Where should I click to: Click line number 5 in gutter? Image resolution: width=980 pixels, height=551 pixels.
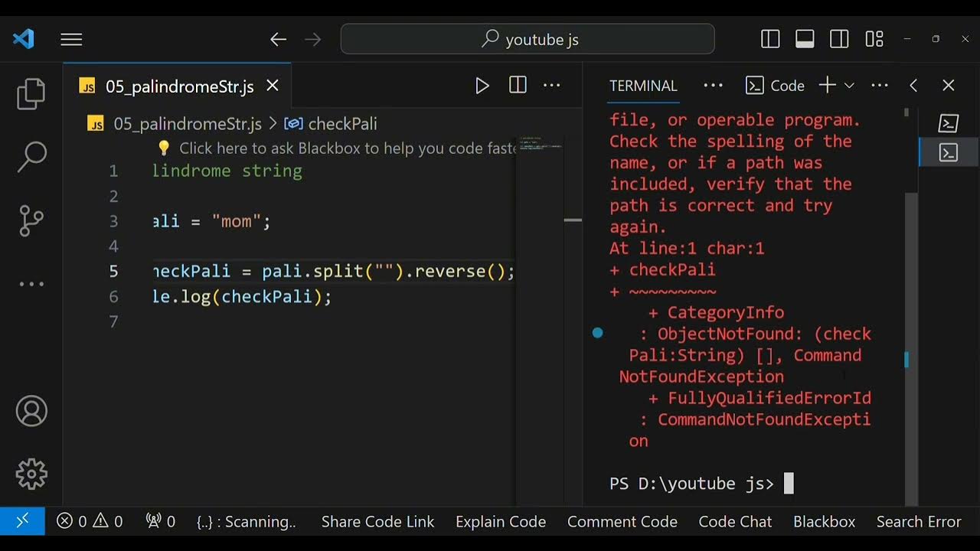pyautogui.click(x=113, y=272)
